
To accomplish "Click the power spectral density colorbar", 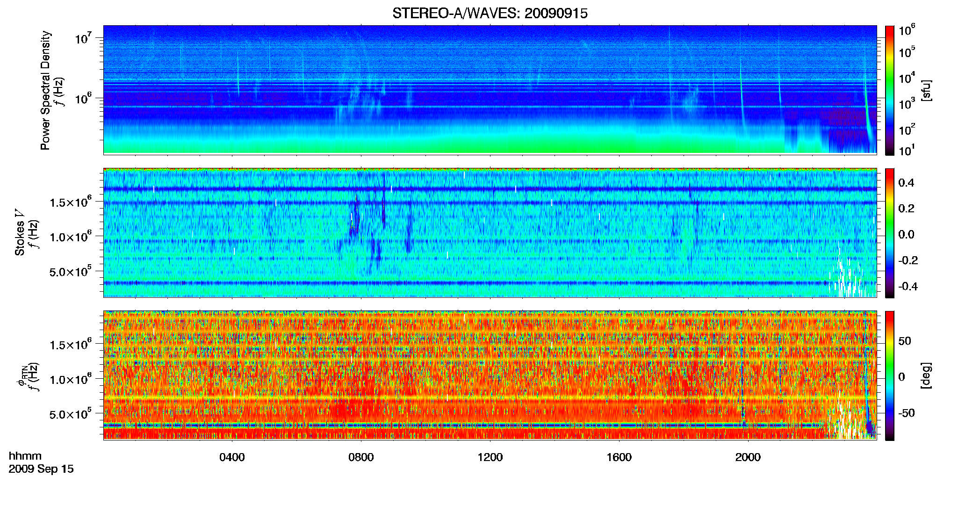I will [890, 90].
